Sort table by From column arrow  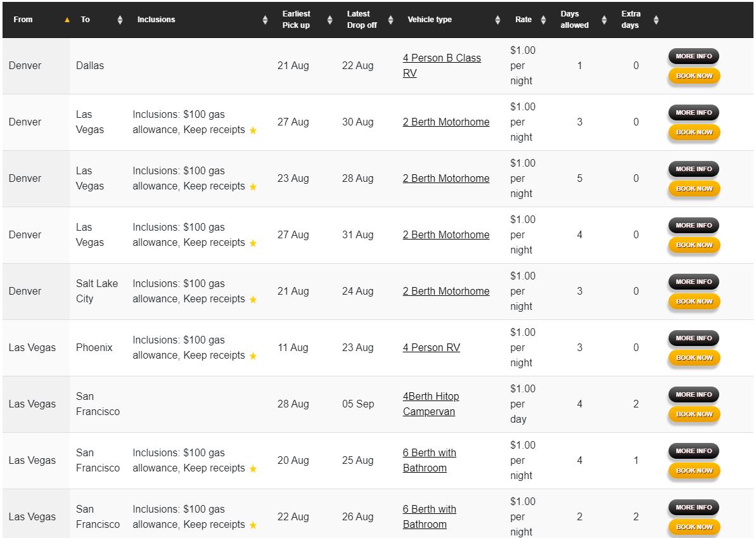click(x=67, y=20)
